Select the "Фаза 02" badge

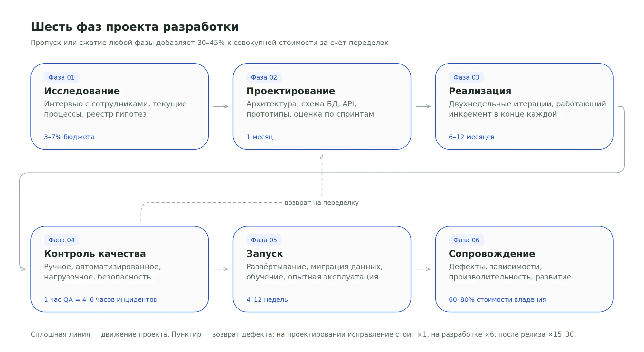click(x=264, y=77)
